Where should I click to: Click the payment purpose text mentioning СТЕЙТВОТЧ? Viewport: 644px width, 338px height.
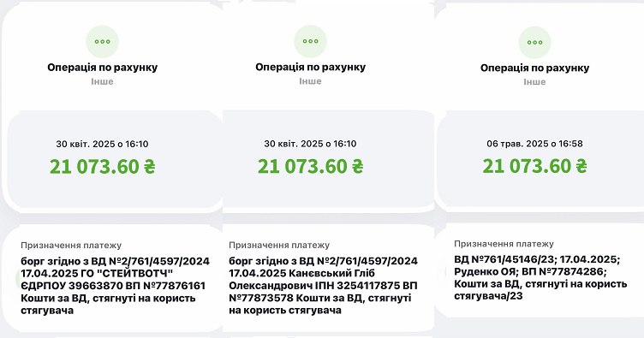click(x=116, y=286)
